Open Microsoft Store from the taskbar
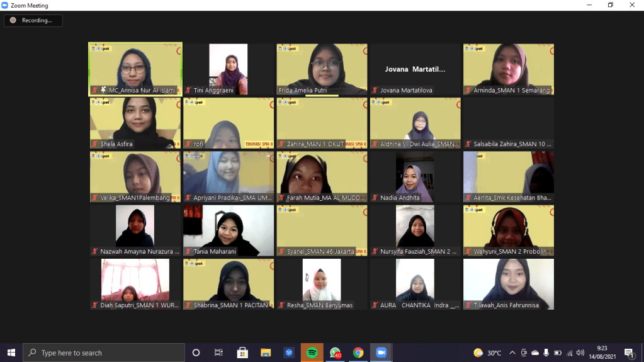 pos(242,353)
